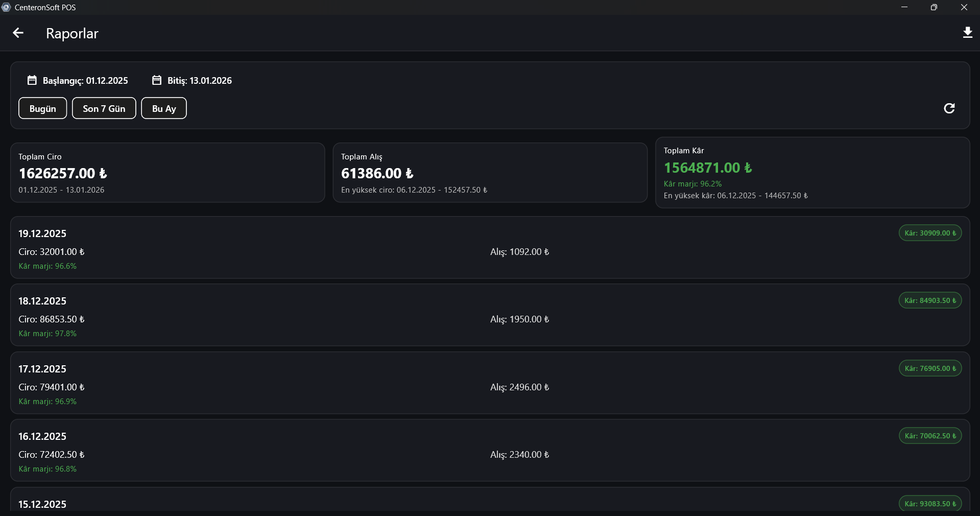Open the 19.12.2025 daily report row
980x516 pixels.
click(490, 248)
